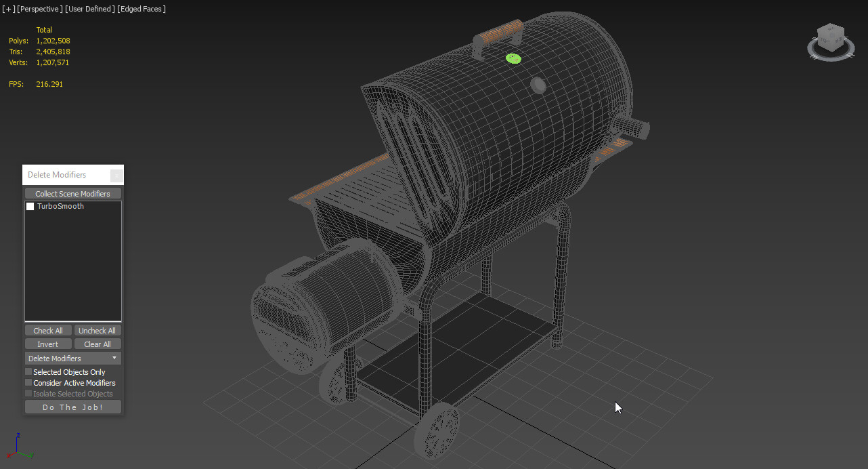Select TurboSmooth in the modifier list
Viewport: 868px width, 469px height.
tap(61, 206)
